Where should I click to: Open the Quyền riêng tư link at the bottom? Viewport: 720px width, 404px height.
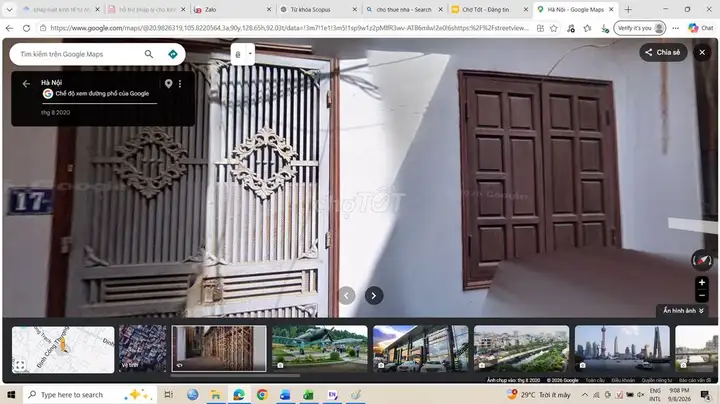(x=657, y=380)
